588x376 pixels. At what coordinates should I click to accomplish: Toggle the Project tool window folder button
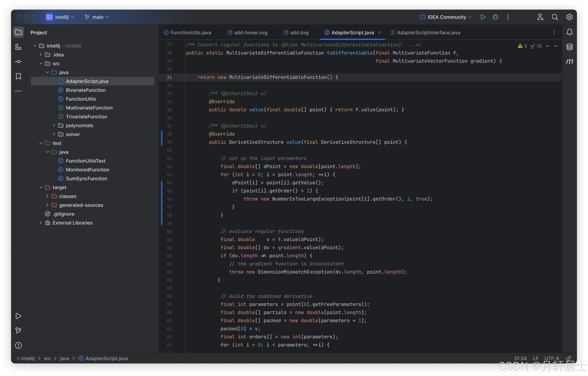[18, 32]
